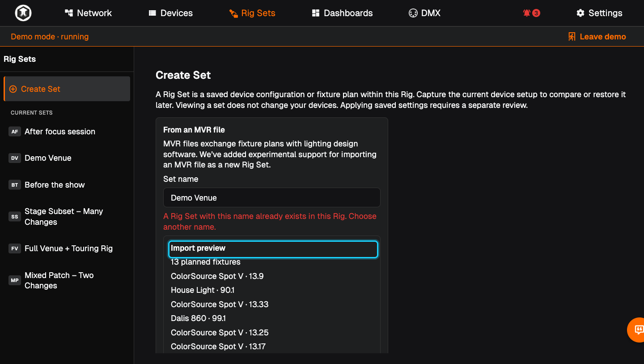Click the BT badge for Before the show
644x364 pixels.
pos(15,185)
